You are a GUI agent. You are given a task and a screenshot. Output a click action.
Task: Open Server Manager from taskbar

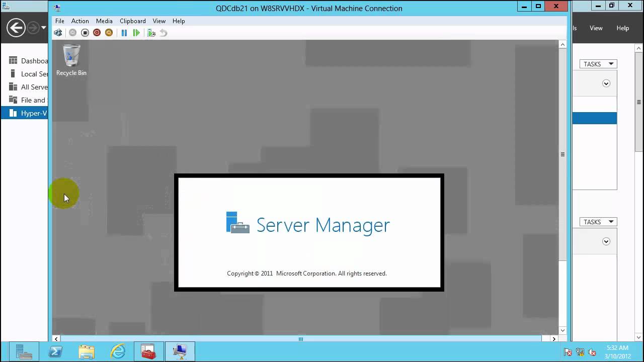[x=24, y=352]
